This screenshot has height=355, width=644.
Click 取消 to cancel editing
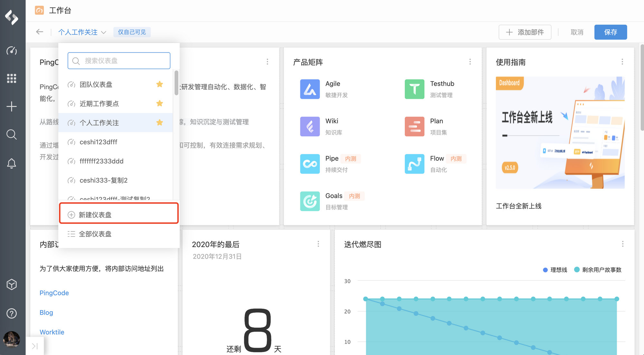[577, 32]
